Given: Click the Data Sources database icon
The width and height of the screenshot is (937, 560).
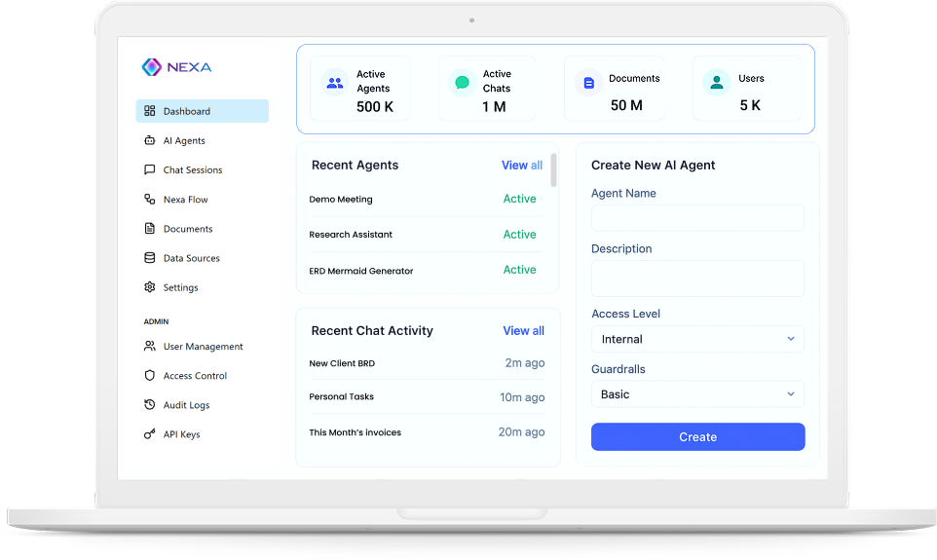Looking at the screenshot, I should pyautogui.click(x=149, y=257).
